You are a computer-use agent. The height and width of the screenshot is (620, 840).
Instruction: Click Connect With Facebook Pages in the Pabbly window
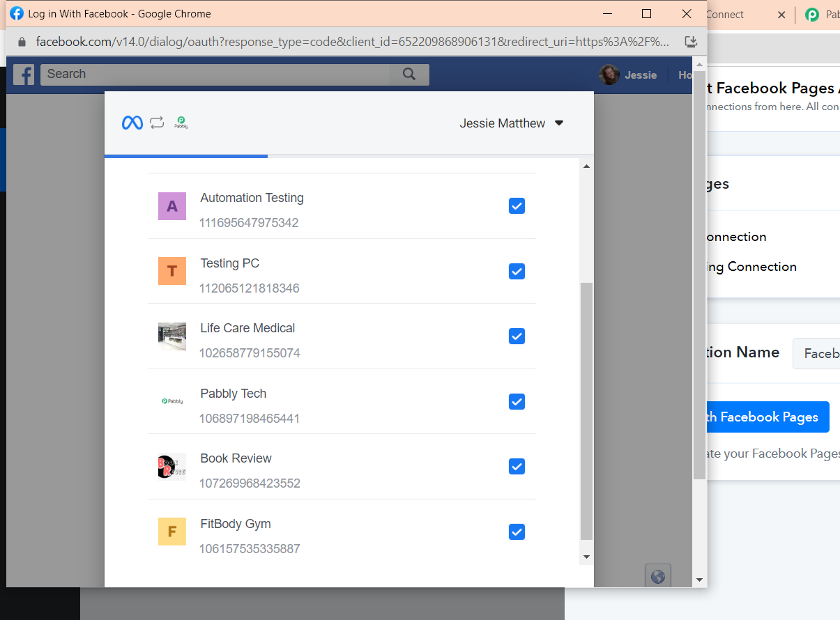(x=768, y=417)
